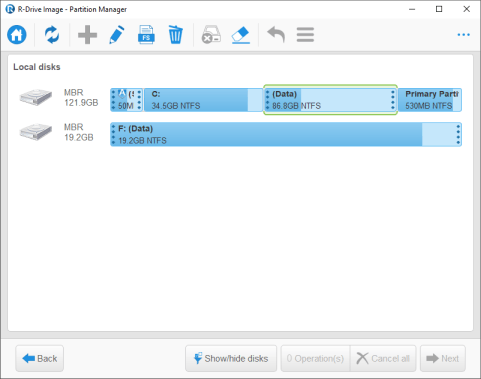
Task: Click the 121.9GB disk size label
Action: 81,103
